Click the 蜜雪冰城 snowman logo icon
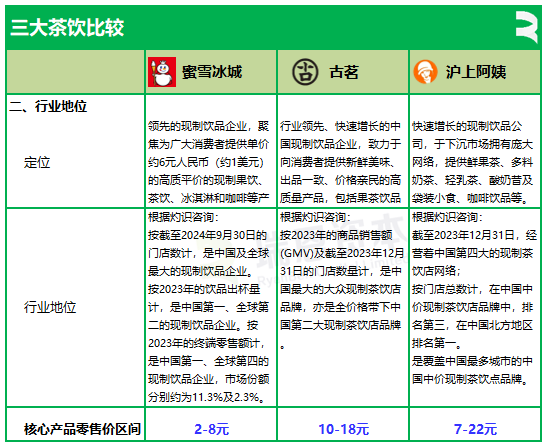546x448 pixels. [x=162, y=72]
